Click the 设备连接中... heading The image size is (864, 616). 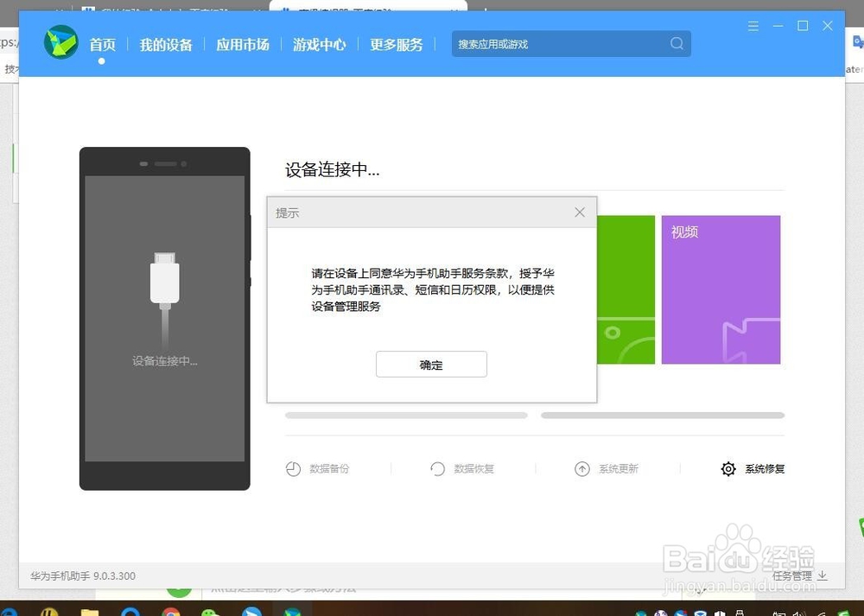click(333, 169)
